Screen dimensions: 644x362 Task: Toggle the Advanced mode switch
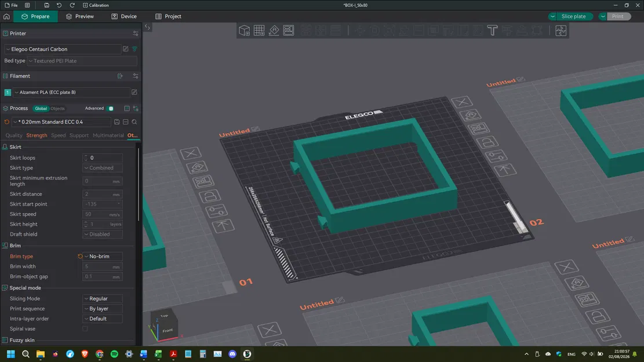(110, 108)
